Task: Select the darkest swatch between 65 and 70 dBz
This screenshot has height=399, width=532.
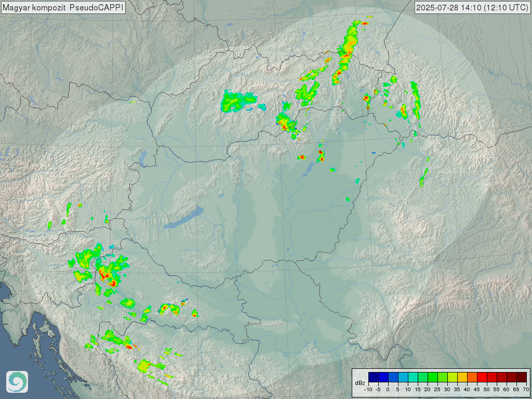Action: [522, 377]
